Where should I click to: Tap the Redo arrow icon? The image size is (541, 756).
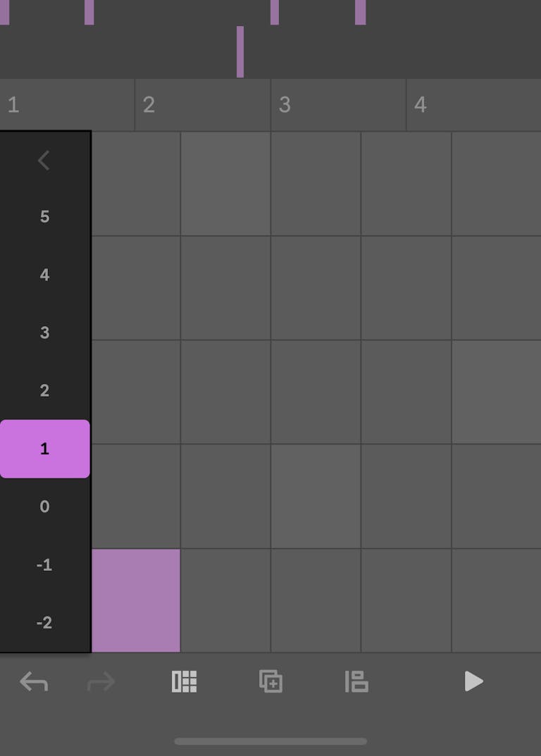[x=100, y=681]
